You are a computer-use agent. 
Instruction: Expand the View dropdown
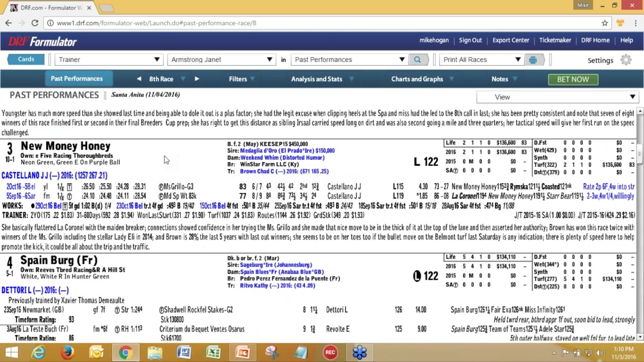pyautogui.click(x=557, y=97)
